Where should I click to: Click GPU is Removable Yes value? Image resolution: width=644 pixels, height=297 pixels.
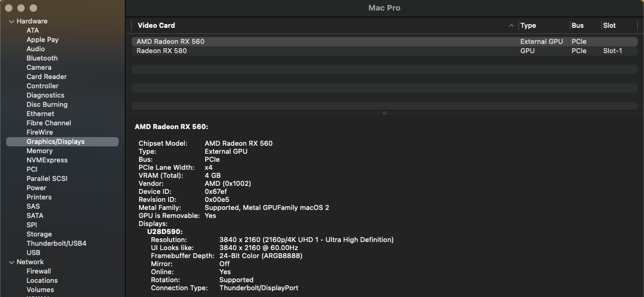210,215
